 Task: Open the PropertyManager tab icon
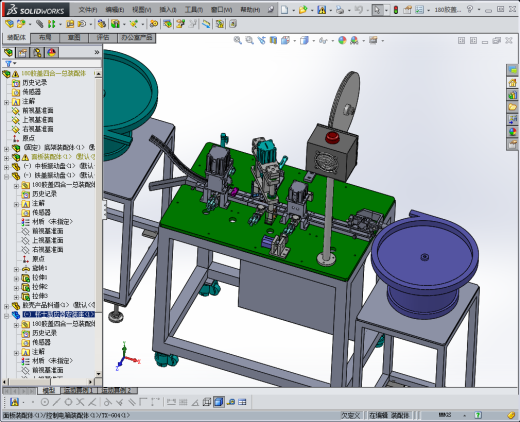tap(23, 52)
